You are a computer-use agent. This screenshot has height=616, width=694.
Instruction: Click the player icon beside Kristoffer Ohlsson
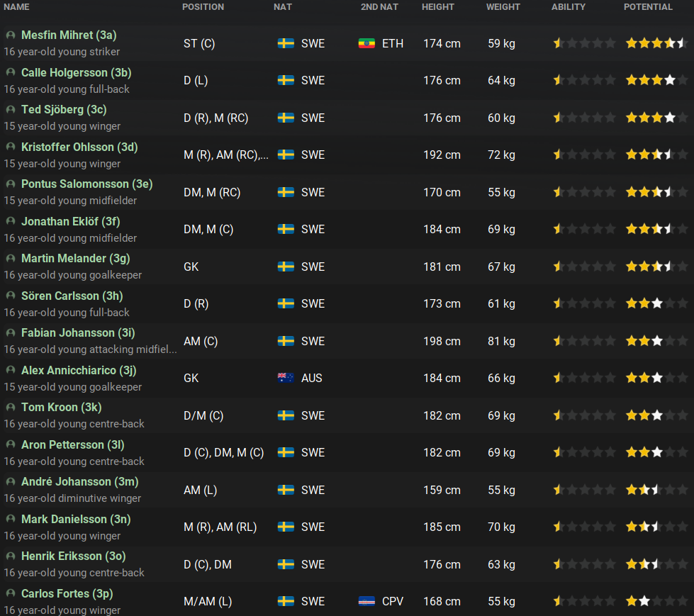[x=11, y=147]
